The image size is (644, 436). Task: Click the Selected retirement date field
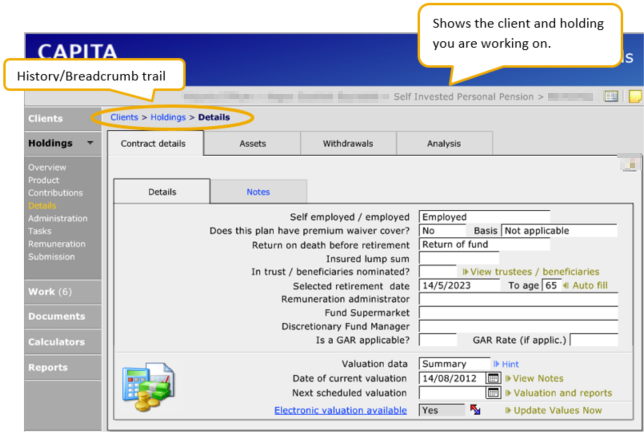(459, 285)
